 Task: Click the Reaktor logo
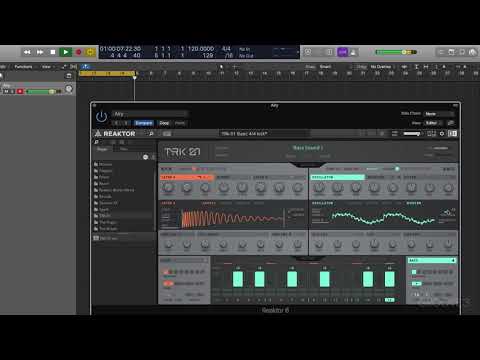115,134
